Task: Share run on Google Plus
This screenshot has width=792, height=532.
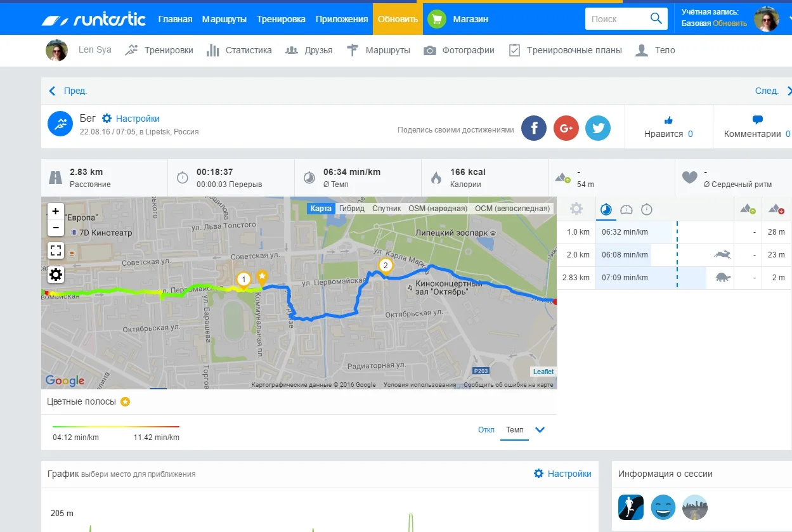Action: pos(566,129)
